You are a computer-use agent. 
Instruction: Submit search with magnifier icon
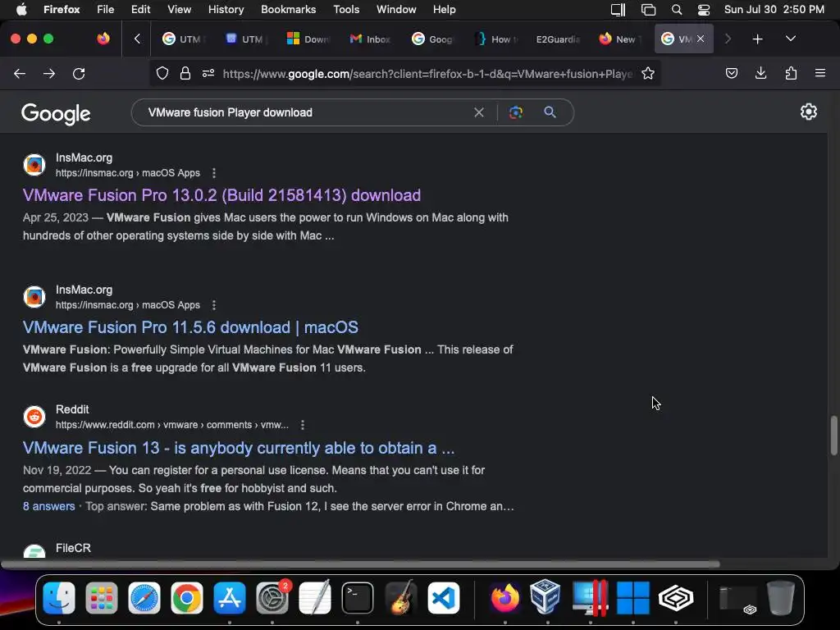coord(550,112)
